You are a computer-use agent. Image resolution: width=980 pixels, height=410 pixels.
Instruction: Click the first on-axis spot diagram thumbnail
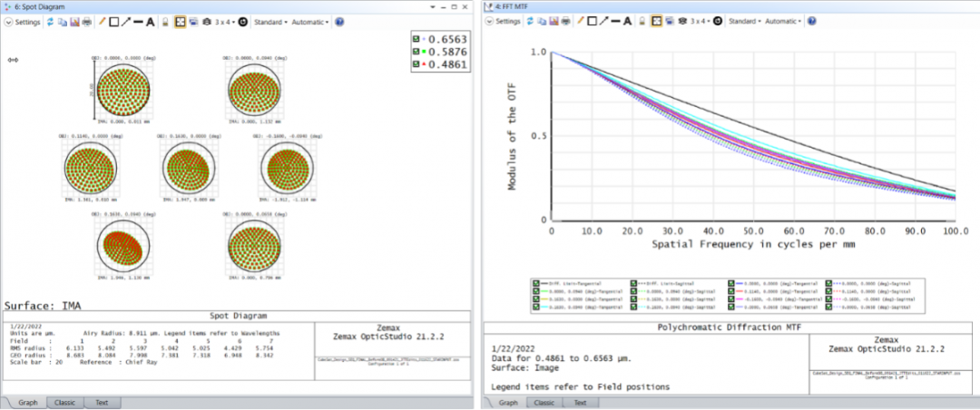[117, 91]
